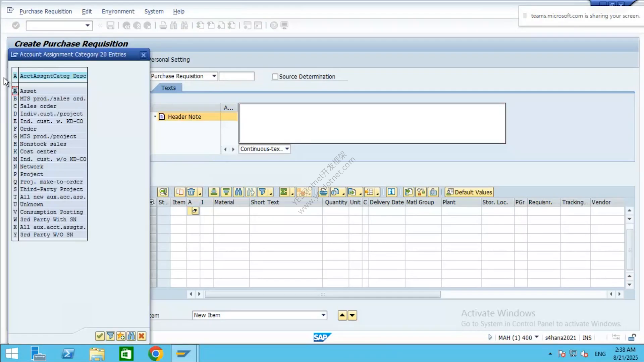The height and width of the screenshot is (362, 644).
Task: Expand the Purchase Requisition document type dropdown
Action: click(214, 76)
